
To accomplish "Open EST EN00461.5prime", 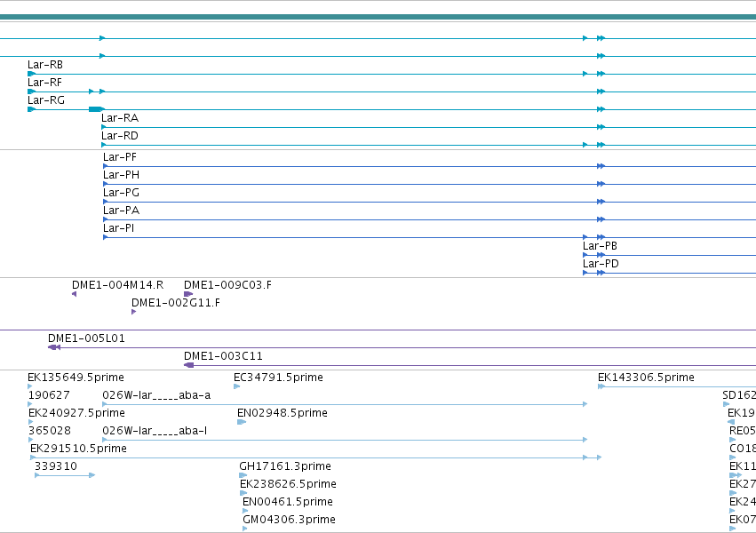I will pos(287,503).
